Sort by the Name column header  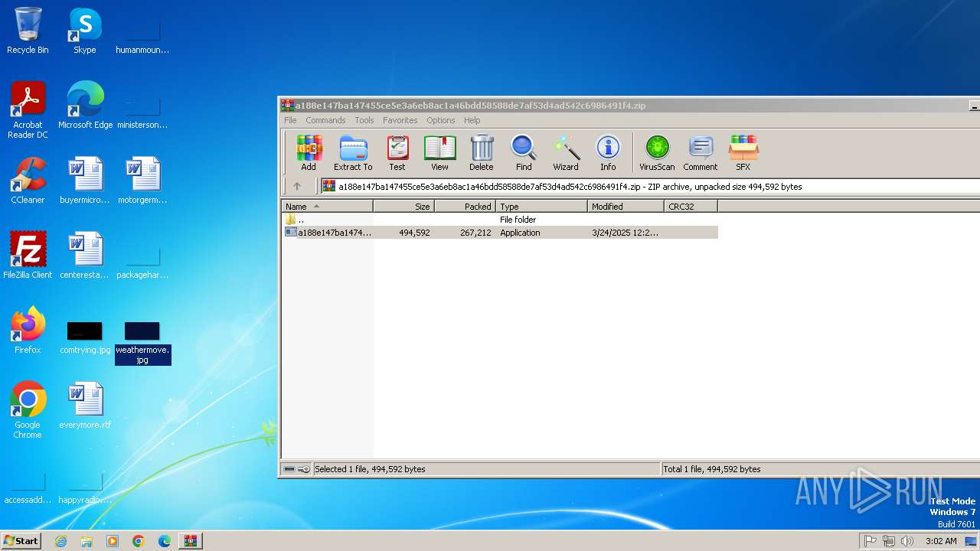coord(327,207)
